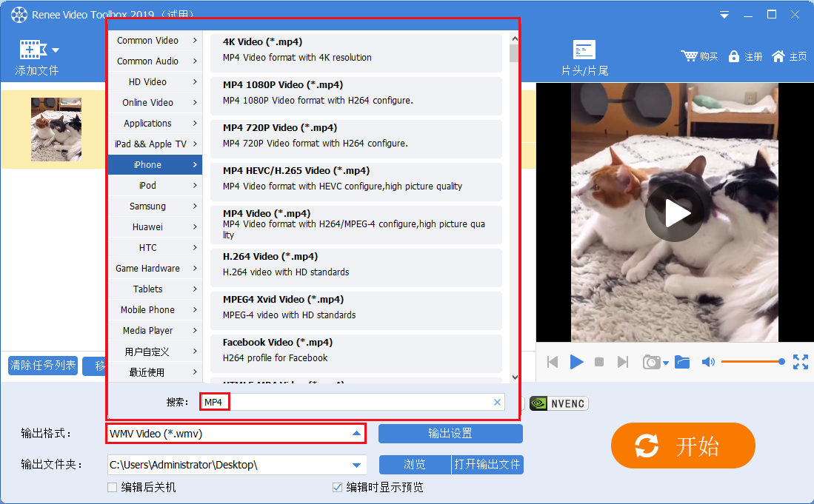
Task: Click the 添加文件 add file icon
Action: coord(33,50)
